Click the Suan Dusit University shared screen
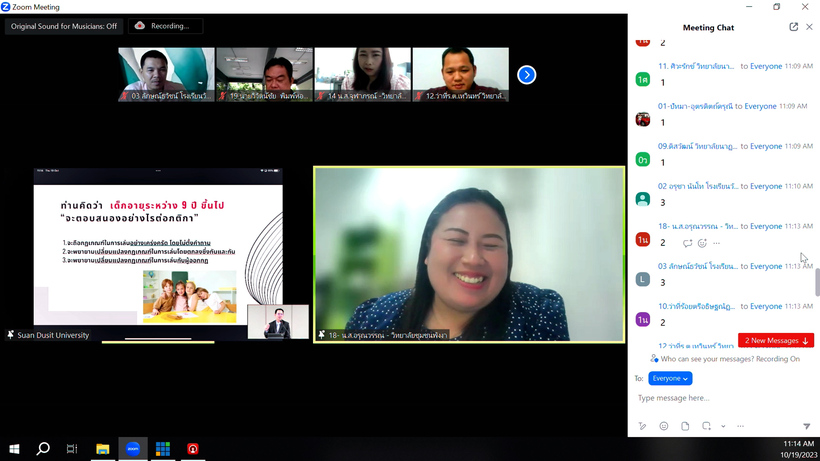 157,255
